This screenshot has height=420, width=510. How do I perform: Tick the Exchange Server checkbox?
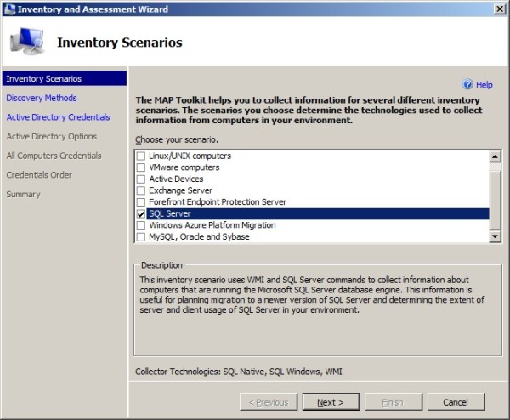pos(141,191)
